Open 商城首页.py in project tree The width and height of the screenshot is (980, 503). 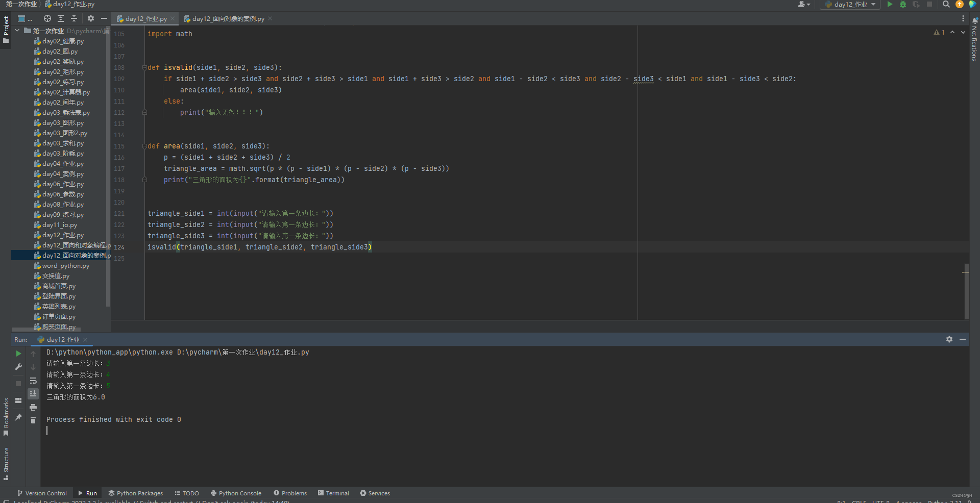click(x=58, y=286)
